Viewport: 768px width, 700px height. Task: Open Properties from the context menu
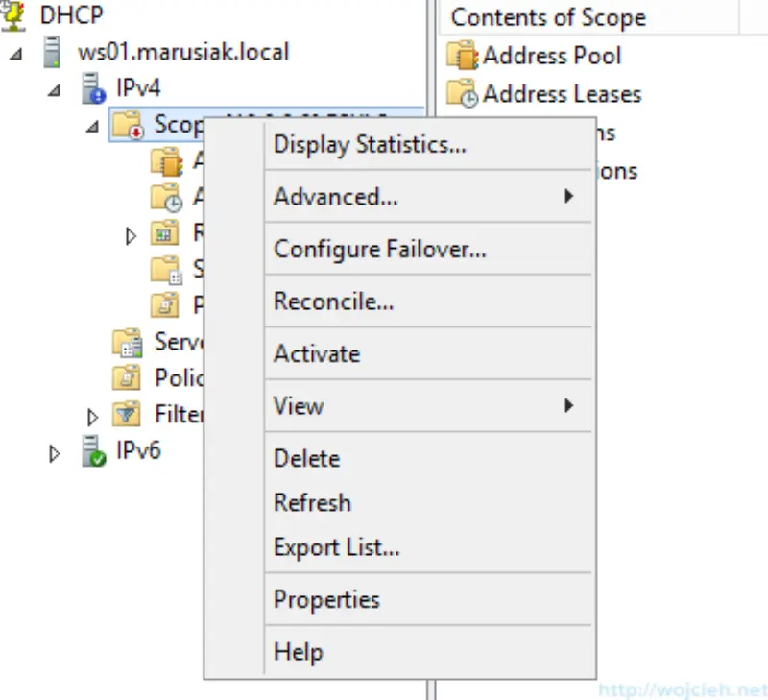click(x=324, y=599)
